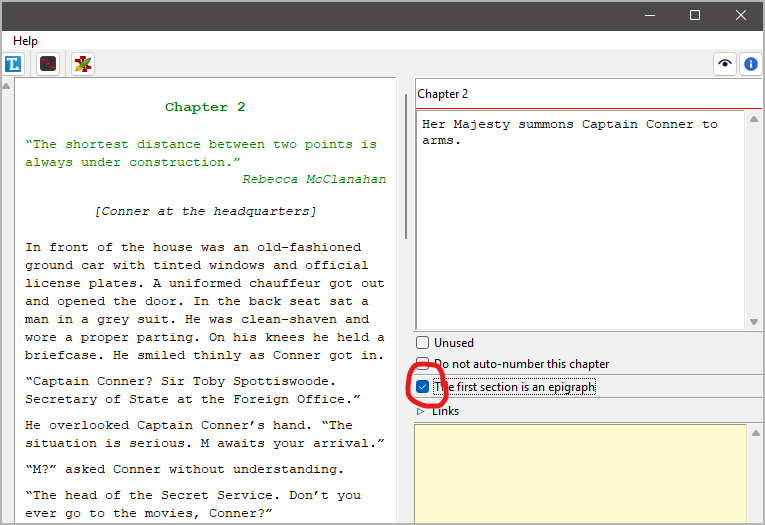Viewport: 765px width, 525px height.
Task: Click the [Conner at the headquarters] section title
Action: point(205,211)
